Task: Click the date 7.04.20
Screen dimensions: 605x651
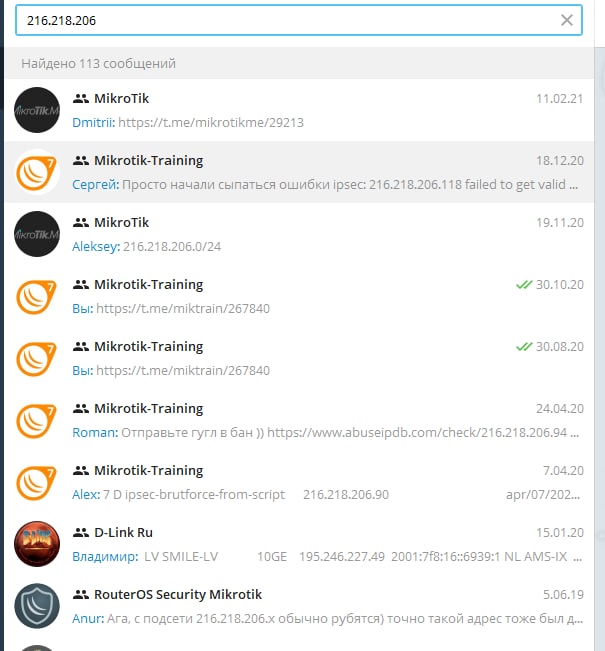Action: (x=563, y=471)
